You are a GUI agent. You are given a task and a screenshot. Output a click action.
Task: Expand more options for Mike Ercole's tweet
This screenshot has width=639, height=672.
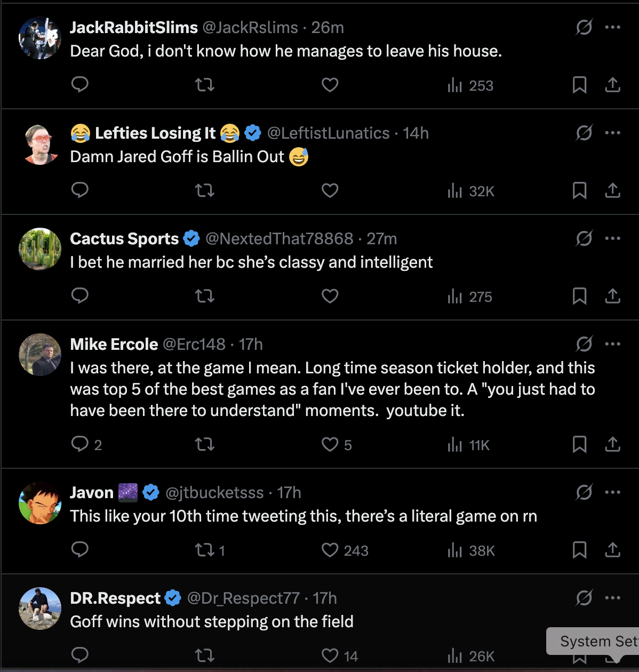point(613,344)
